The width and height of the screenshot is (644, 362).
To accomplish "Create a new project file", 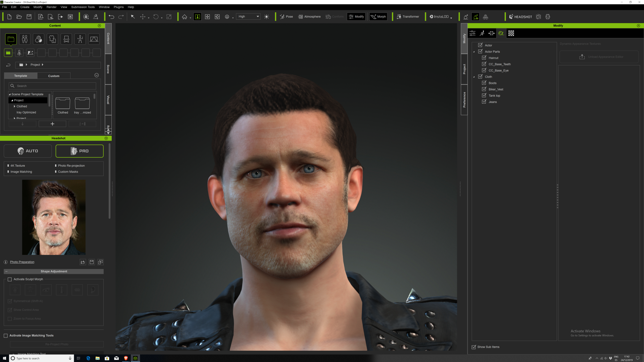I will [9, 17].
